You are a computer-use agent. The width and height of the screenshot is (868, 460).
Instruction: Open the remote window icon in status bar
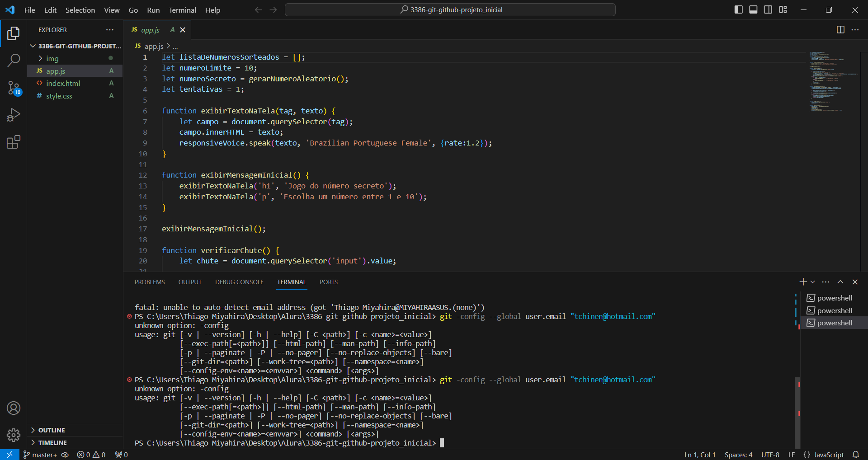pos(9,455)
